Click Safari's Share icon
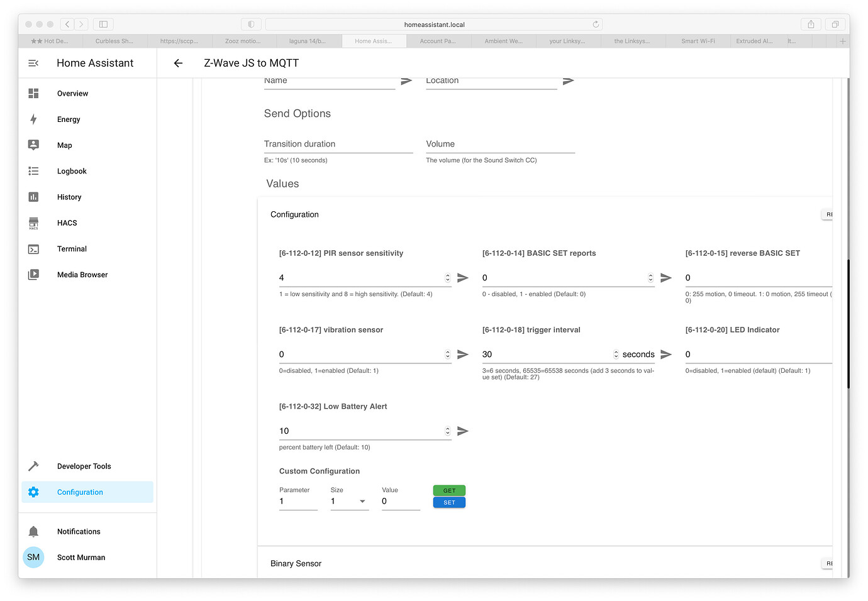 pos(811,25)
